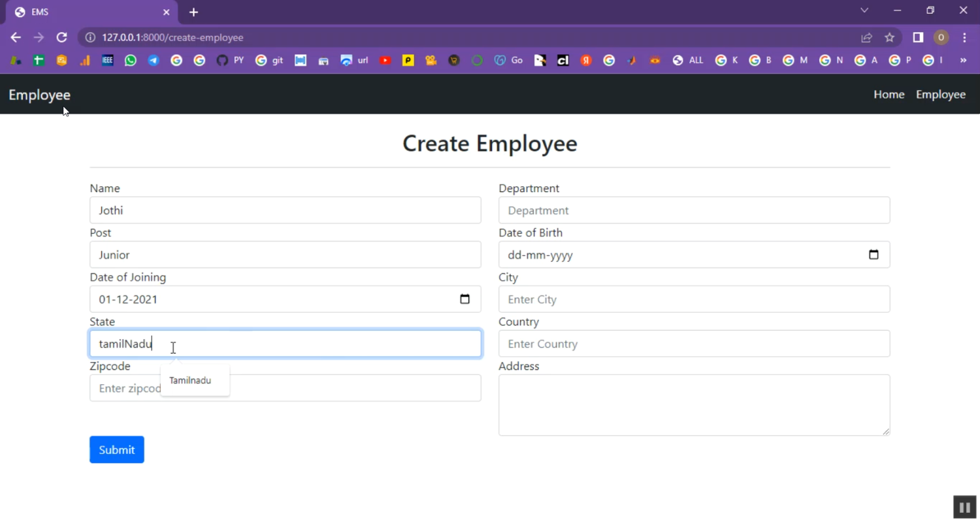The width and height of the screenshot is (980, 522).
Task: Bookmark this tab with the star icon
Action: click(889, 38)
